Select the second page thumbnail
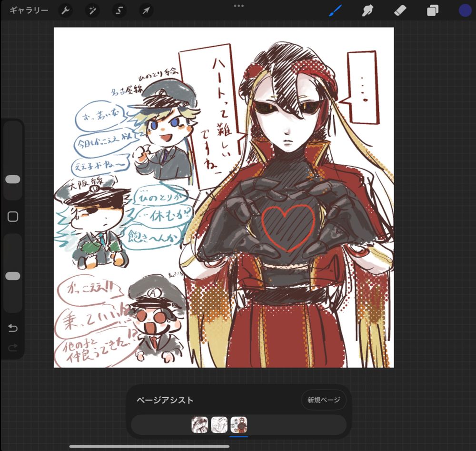 point(219,425)
